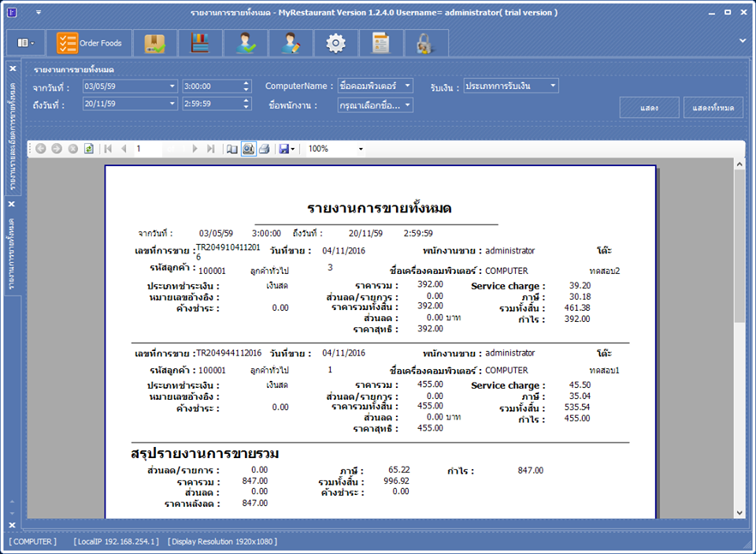Click scrollbar down arrow in report
The image size is (756, 554).
pos(739,513)
